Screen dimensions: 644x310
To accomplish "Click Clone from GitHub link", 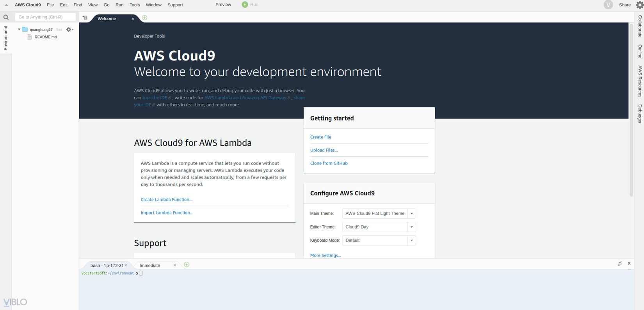I will coord(329,163).
